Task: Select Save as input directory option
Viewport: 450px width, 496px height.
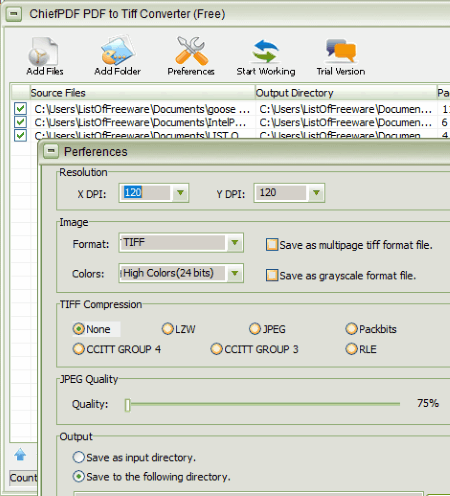Action: [79, 457]
